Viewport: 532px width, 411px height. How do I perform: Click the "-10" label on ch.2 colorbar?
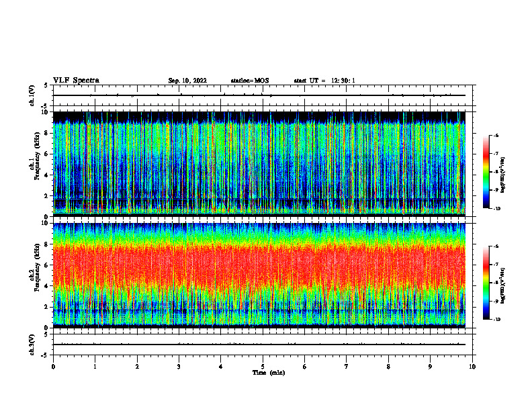pyautogui.click(x=496, y=320)
